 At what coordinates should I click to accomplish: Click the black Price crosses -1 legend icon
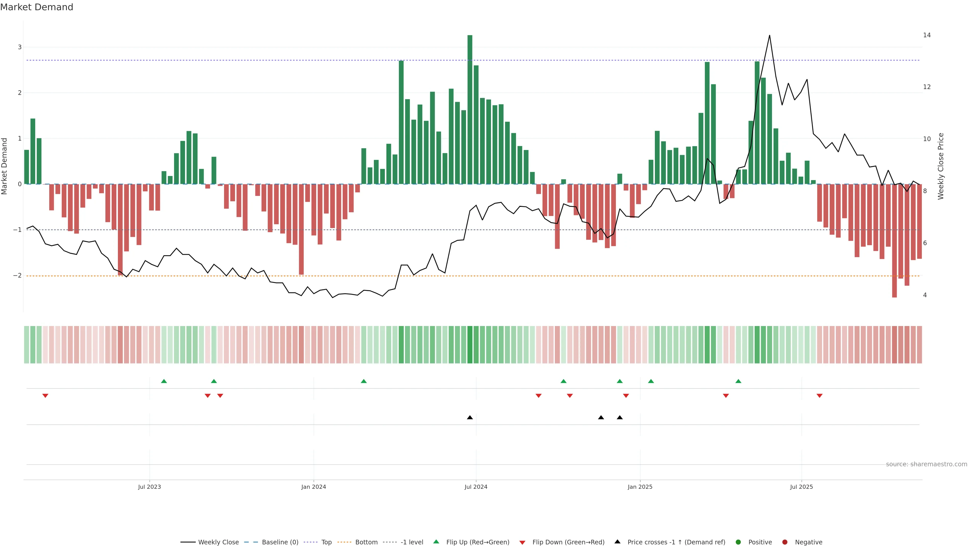pos(617,542)
